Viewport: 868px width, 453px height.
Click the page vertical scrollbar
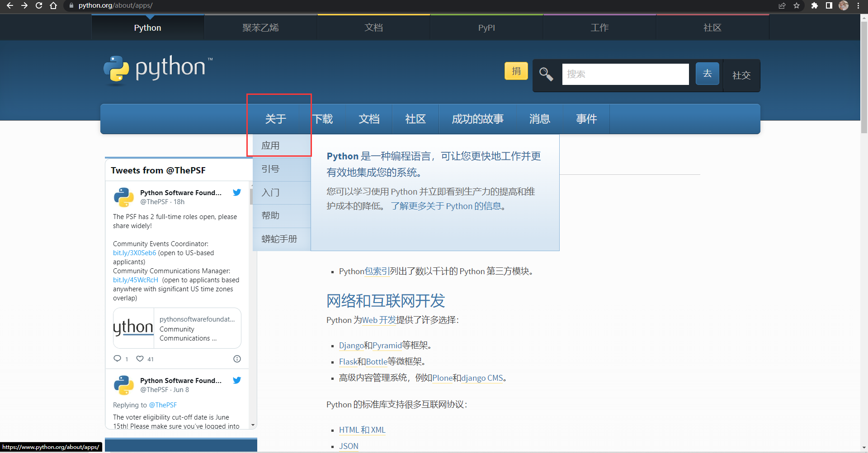pyautogui.click(x=864, y=77)
